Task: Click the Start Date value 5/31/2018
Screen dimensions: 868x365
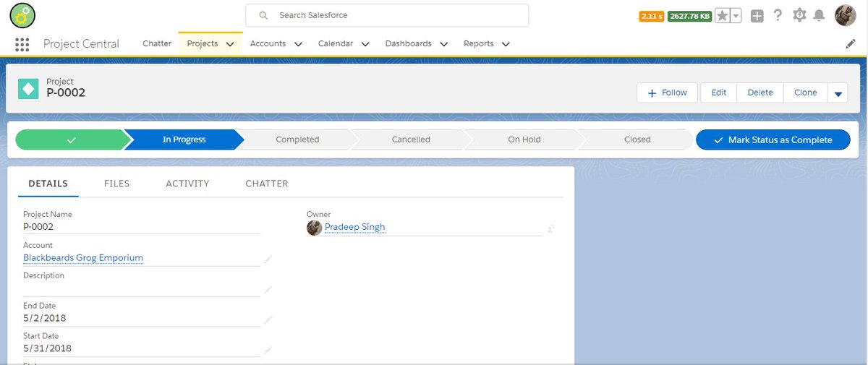Action: click(48, 348)
